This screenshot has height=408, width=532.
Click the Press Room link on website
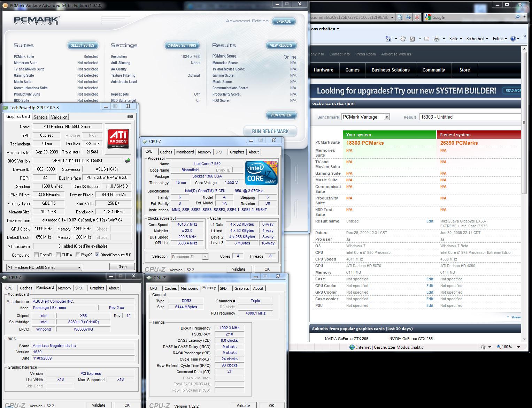365,54
